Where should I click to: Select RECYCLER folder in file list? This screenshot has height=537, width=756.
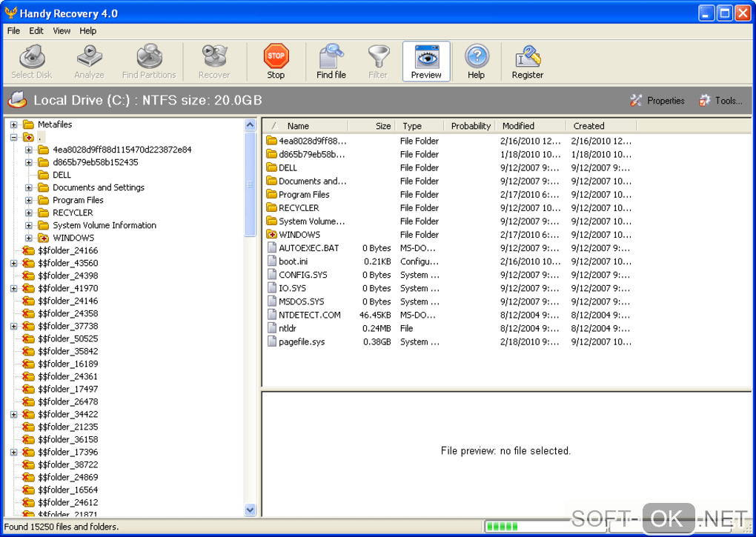299,208
